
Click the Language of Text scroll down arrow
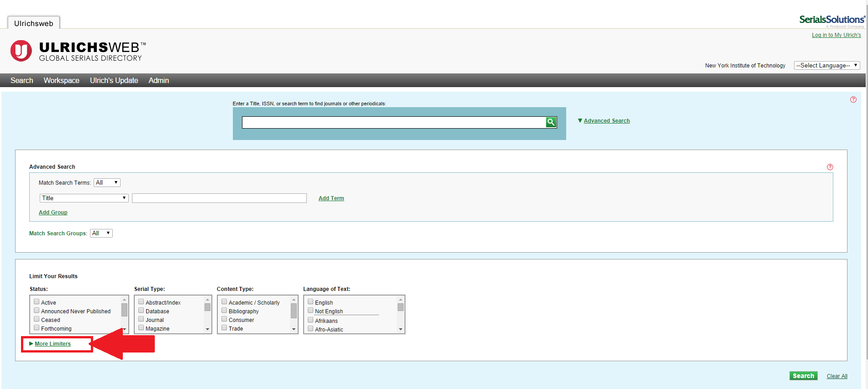pos(400,329)
